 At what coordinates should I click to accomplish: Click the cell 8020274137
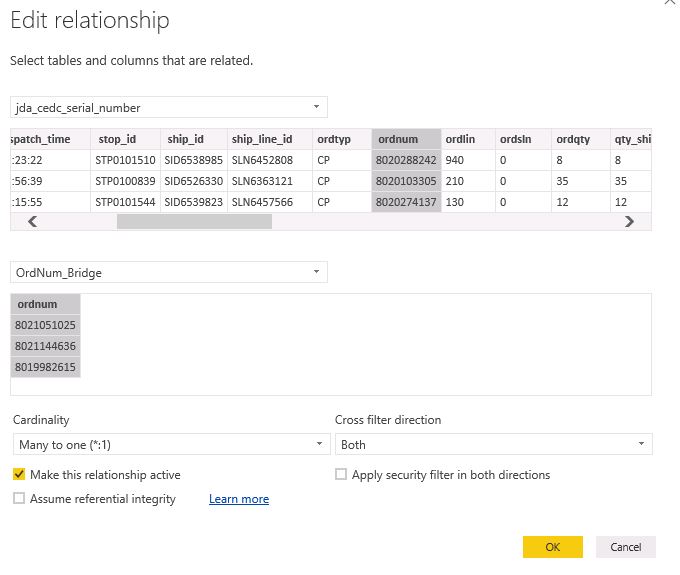pyautogui.click(x=406, y=202)
